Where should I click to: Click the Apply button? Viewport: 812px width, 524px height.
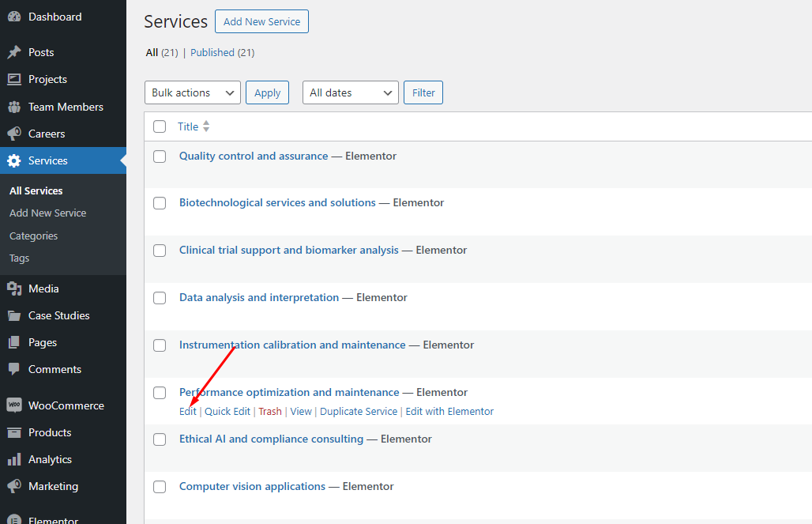point(267,92)
